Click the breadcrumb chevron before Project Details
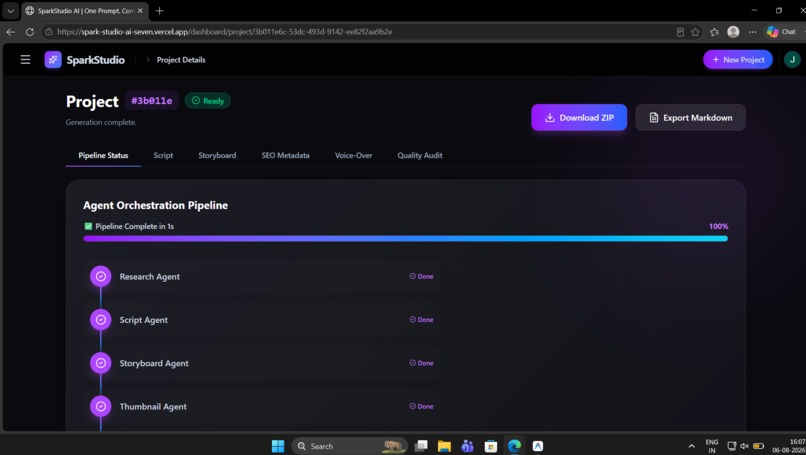 148,60
